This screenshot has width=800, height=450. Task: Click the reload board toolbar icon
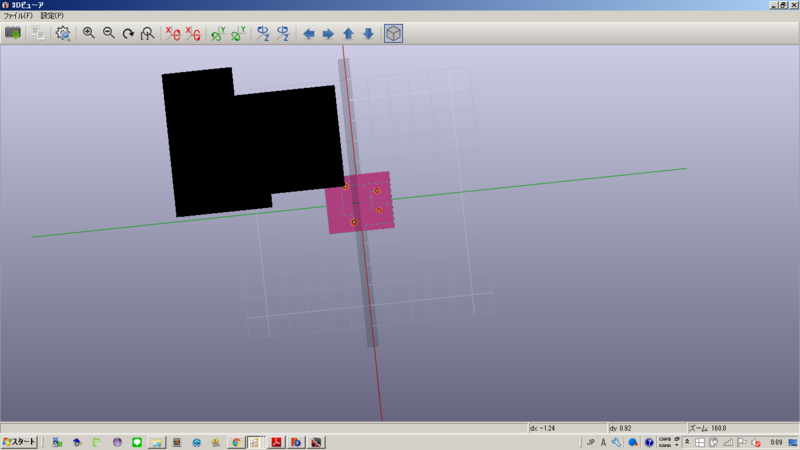[13, 34]
